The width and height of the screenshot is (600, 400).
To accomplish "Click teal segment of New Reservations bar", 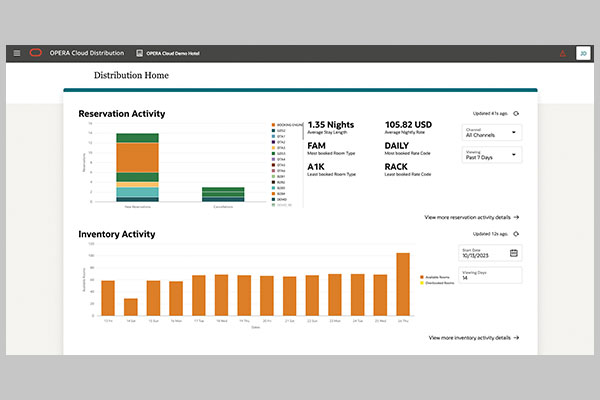I will tap(137, 192).
